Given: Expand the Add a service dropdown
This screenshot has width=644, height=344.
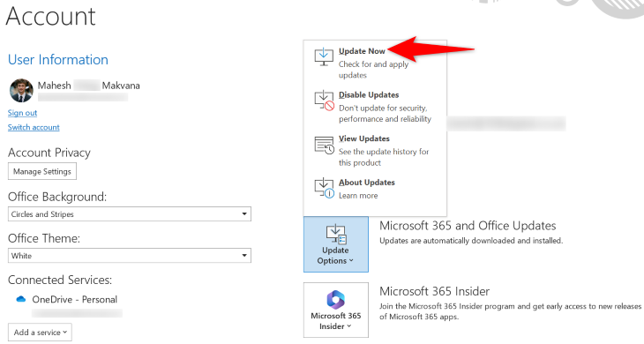Looking at the screenshot, I should point(40,333).
